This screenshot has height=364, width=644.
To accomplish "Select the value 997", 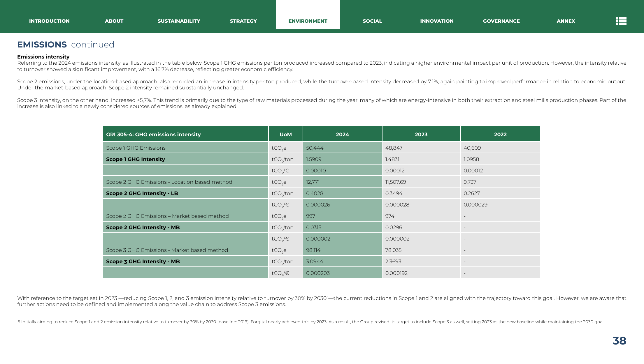I will coord(311,216).
